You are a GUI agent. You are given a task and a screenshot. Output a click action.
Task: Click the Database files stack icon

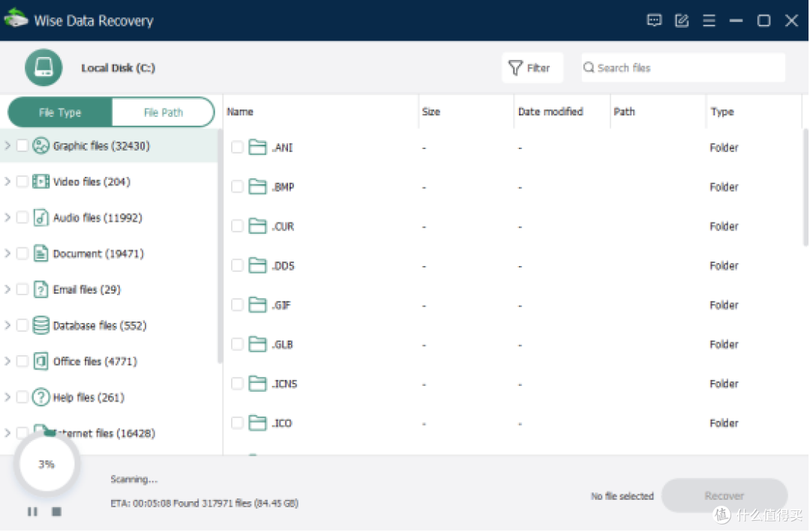coord(40,326)
